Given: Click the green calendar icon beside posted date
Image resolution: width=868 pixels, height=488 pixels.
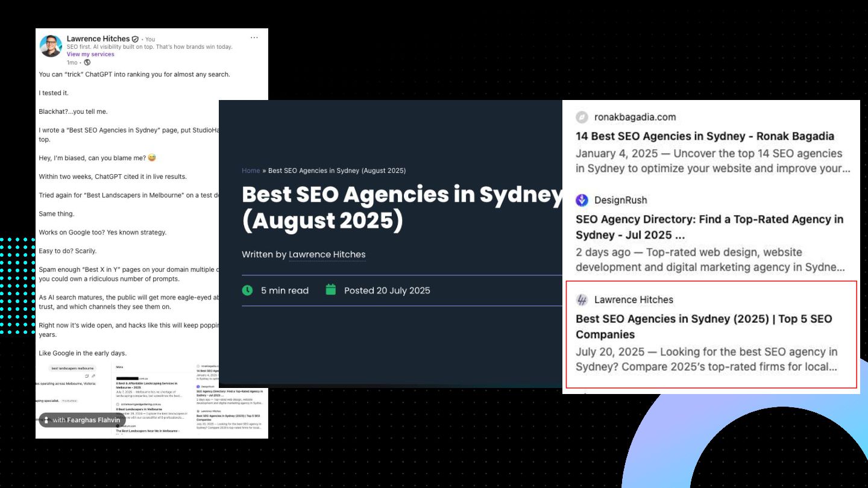Looking at the screenshot, I should 330,290.
